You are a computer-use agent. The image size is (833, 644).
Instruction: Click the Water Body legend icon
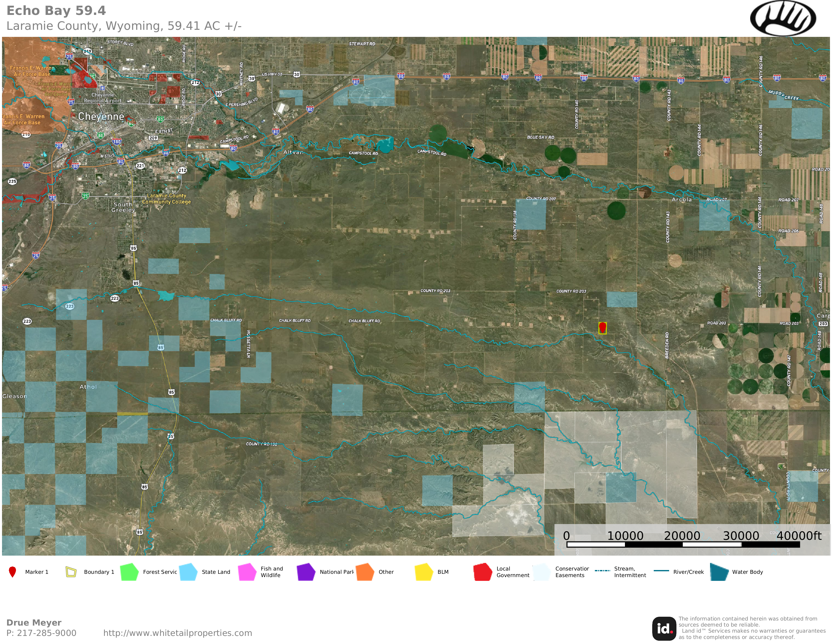pyautogui.click(x=719, y=572)
